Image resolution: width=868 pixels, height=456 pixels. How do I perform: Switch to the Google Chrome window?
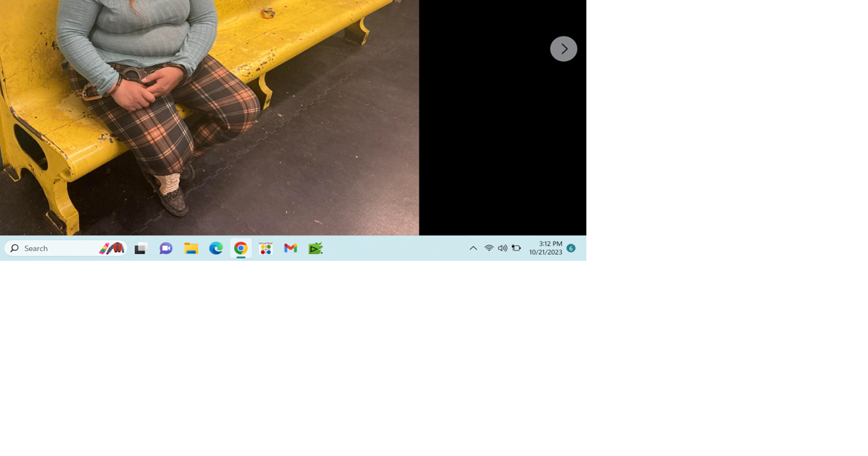tap(241, 249)
